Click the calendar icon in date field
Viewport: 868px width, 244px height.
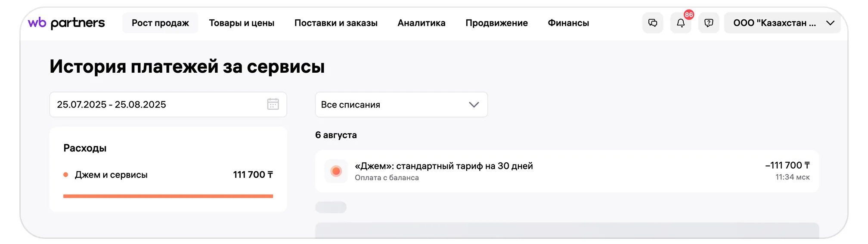[273, 104]
